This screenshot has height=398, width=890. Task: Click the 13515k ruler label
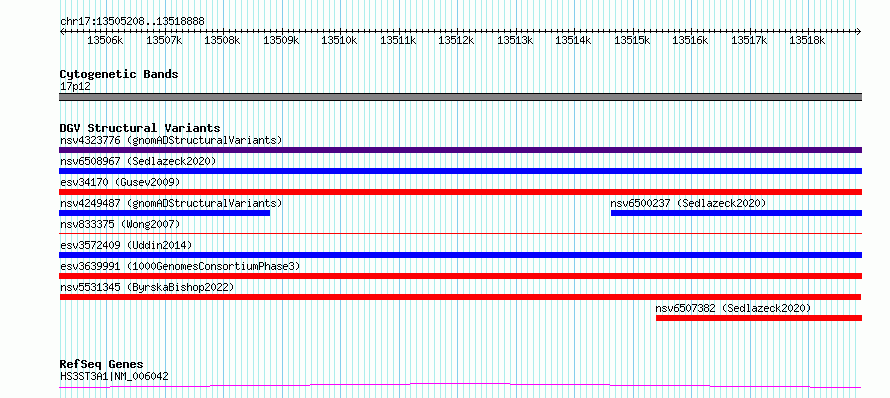632,40
